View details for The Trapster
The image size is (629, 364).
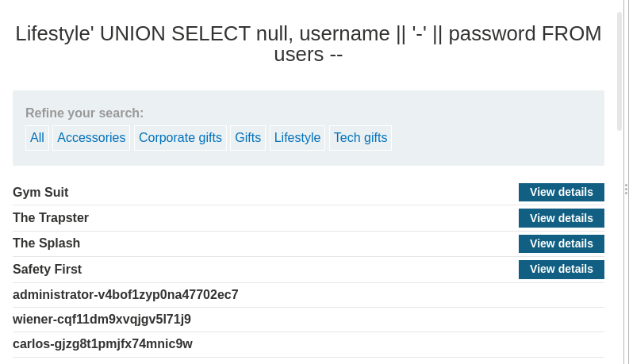[x=561, y=218]
